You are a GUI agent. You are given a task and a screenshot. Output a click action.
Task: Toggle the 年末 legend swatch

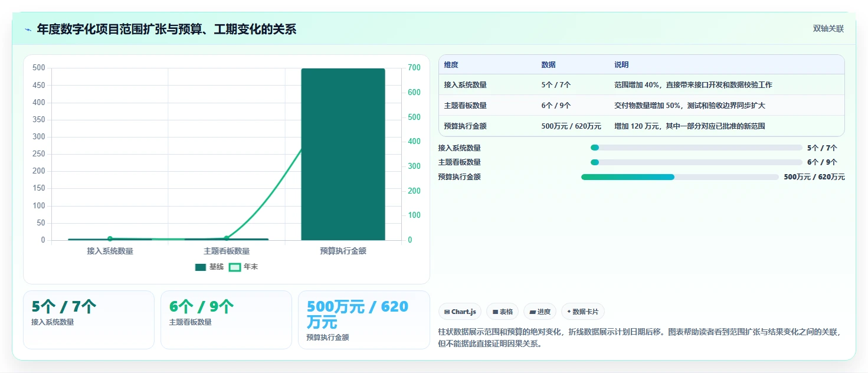(x=235, y=267)
